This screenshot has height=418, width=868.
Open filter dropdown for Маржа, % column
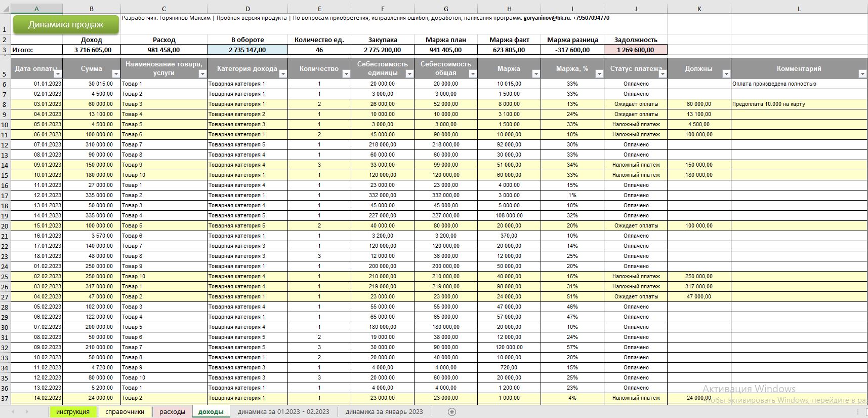(x=599, y=74)
